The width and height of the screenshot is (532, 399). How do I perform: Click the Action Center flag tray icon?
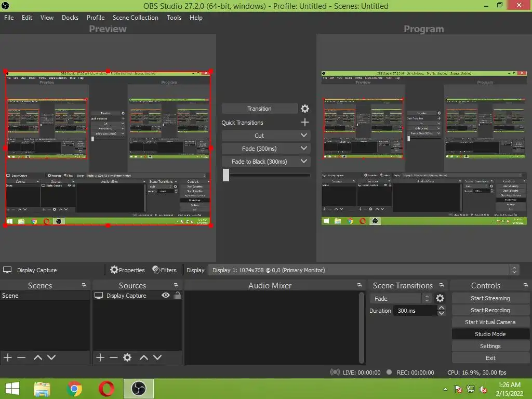tap(458, 389)
